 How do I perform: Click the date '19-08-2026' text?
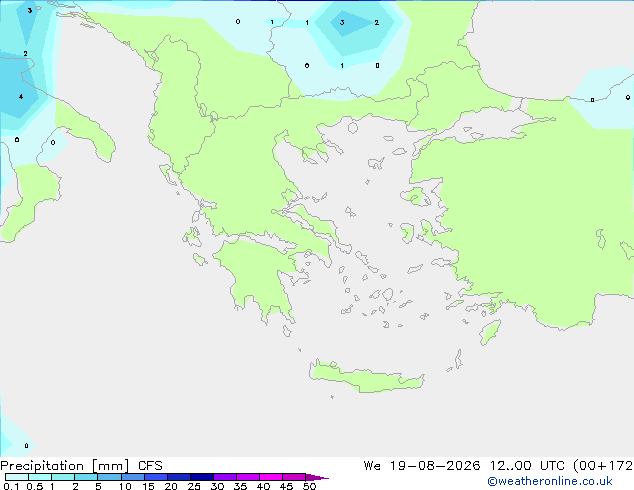[x=435, y=466]
